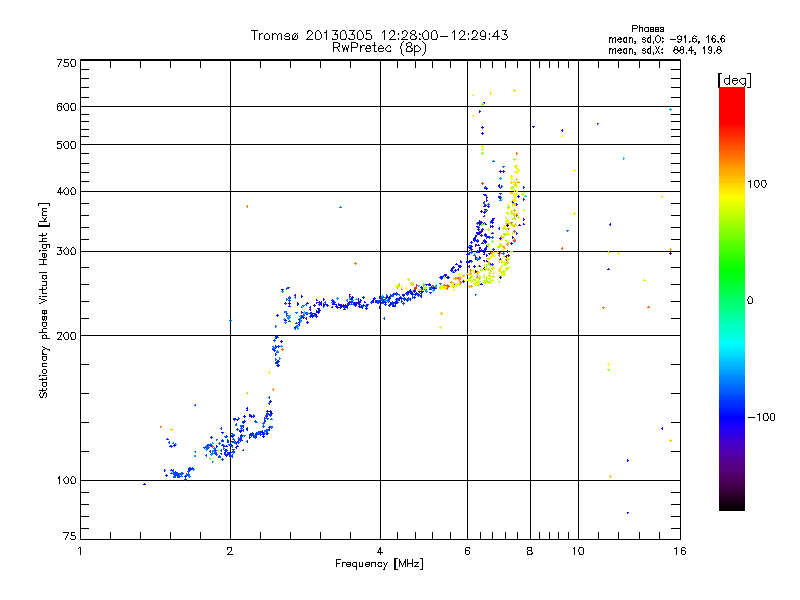Click the x-axis tick label "10"

[x=578, y=551]
